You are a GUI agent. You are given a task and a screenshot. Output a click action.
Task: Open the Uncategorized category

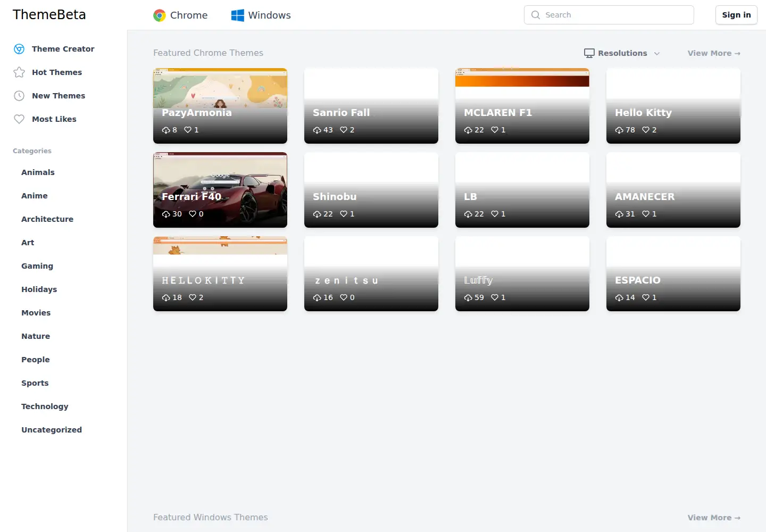coord(52,430)
